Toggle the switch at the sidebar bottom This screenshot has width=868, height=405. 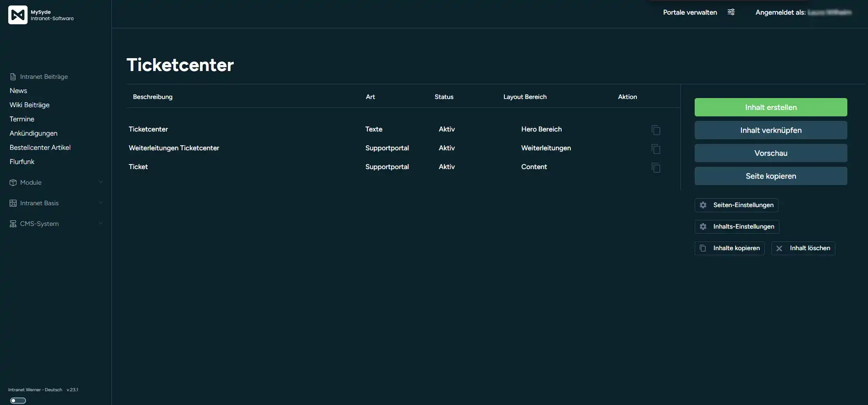tap(18, 400)
